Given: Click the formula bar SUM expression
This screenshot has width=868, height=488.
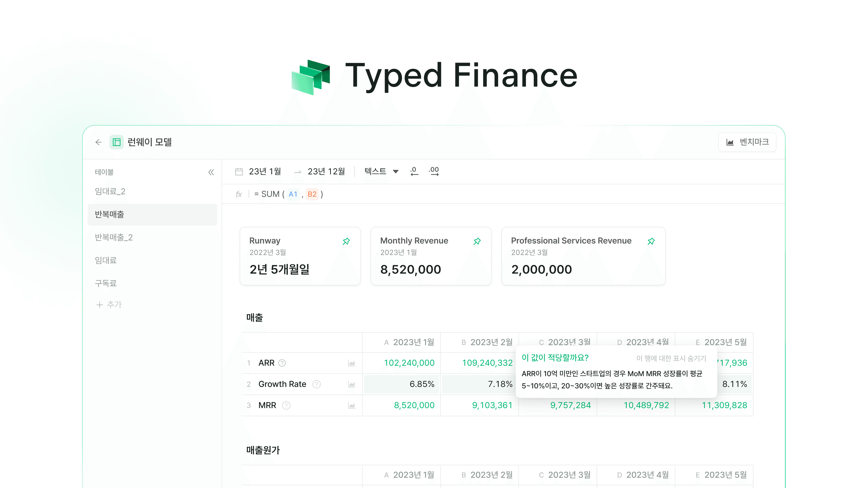Looking at the screenshot, I should coord(288,194).
